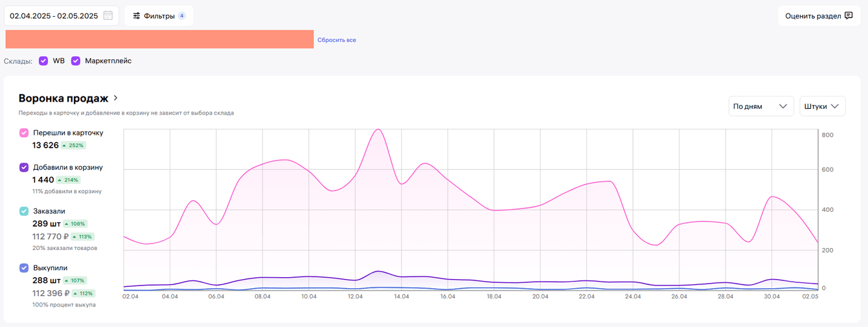This screenshot has height=327, width=868.
Task: Click the 108% badge next to 289 шт
Action: click(76, 223)
